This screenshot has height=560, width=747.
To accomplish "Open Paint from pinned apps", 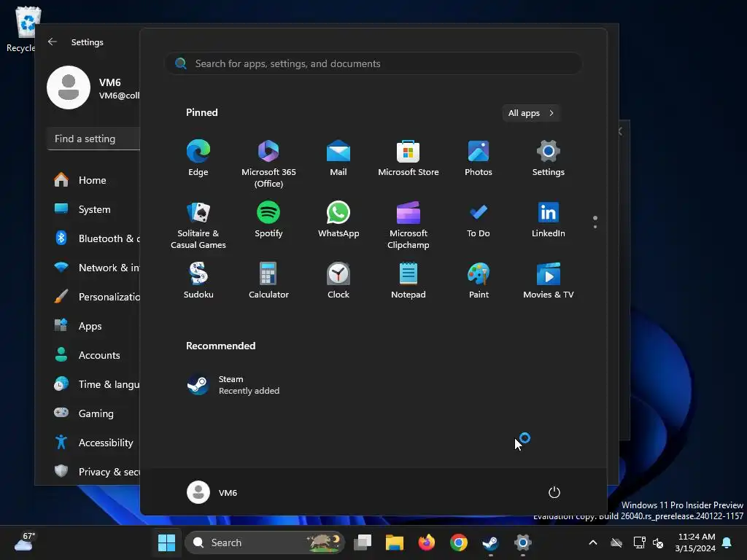I will (479, 281).
